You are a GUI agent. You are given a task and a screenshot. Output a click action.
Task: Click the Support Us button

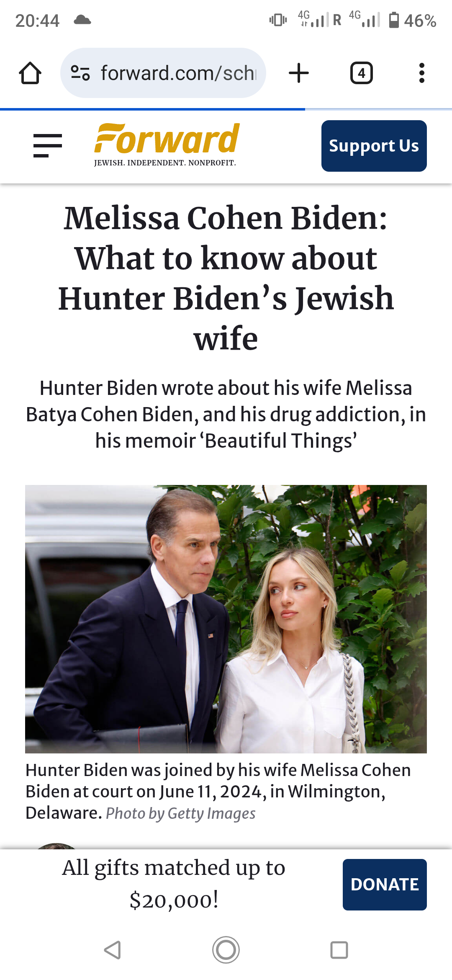click(x=374, y=146)
